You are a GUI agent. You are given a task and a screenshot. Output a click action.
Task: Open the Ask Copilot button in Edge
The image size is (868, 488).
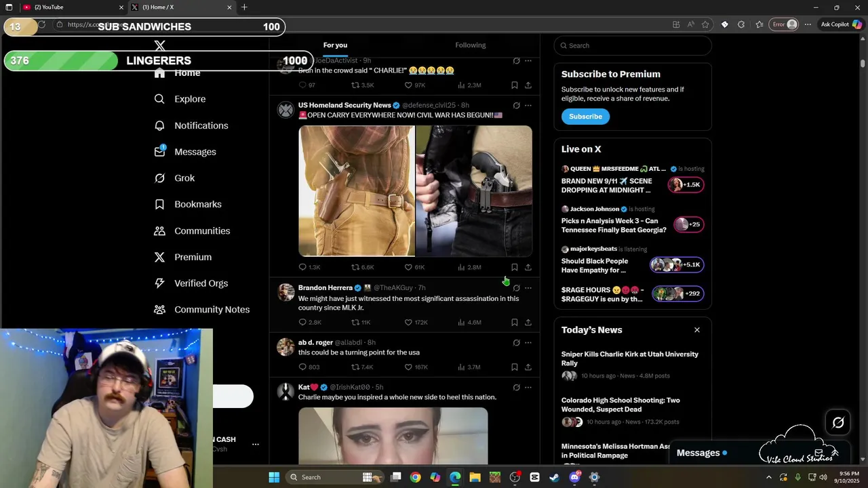tap(841, 24)
